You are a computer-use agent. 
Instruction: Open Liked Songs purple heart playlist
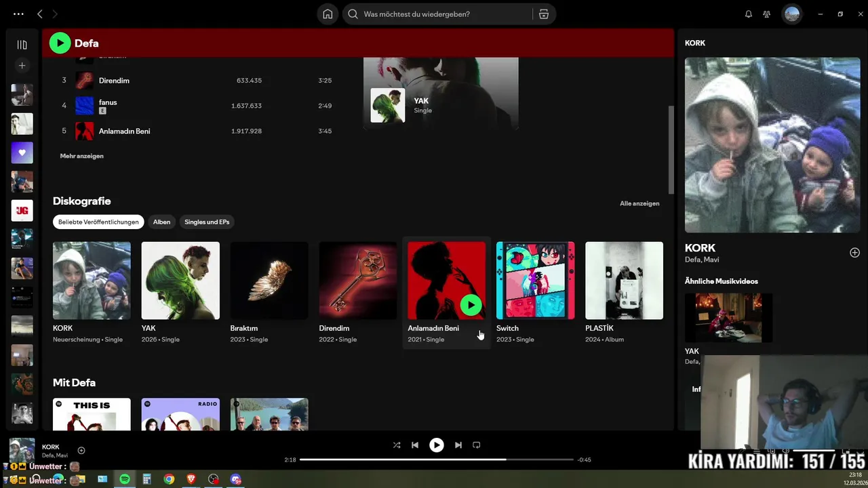point(22,152)
